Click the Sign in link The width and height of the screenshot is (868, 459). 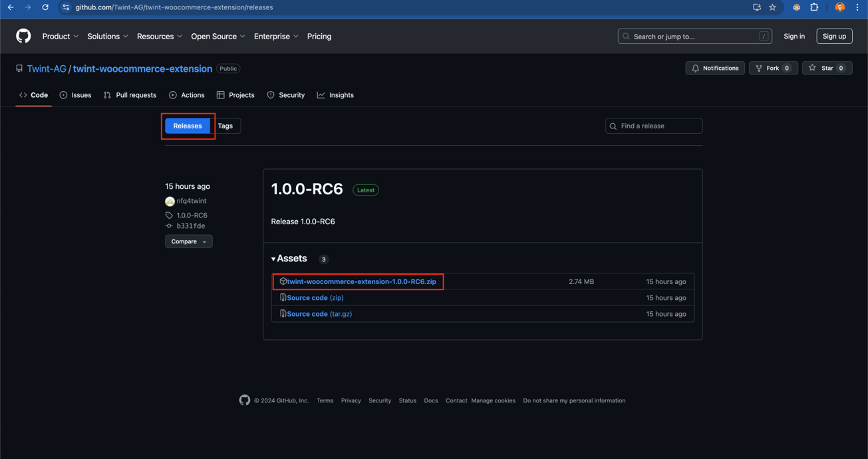794,36
